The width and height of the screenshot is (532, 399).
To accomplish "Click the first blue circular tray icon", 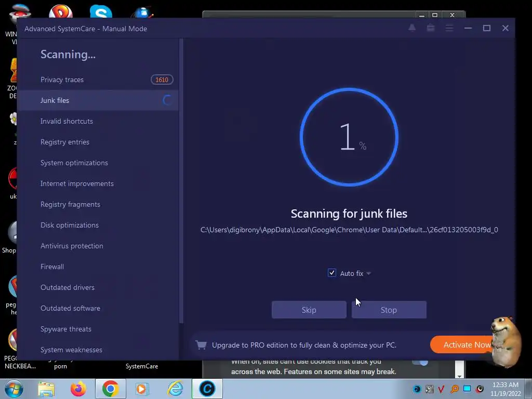I will (x=417, y=389).
